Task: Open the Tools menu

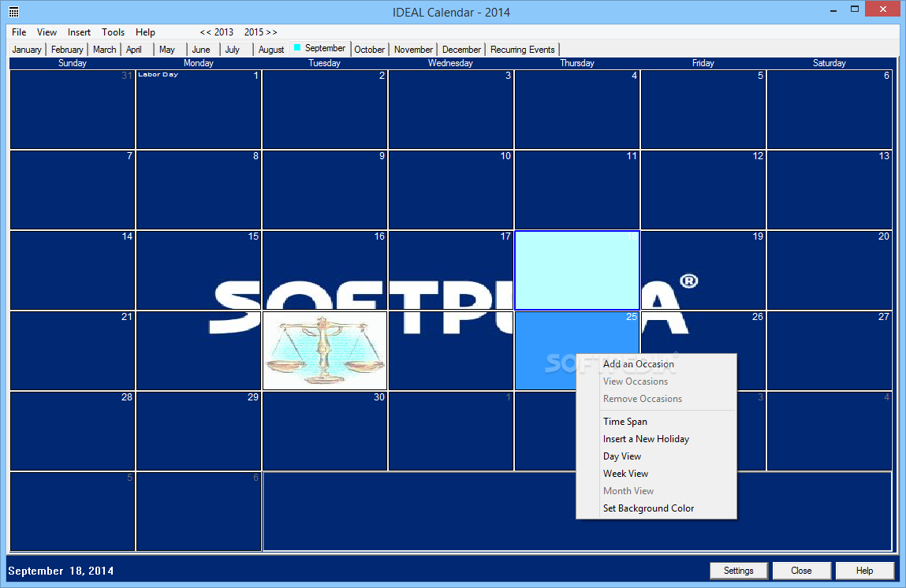Action: (114, 32)
